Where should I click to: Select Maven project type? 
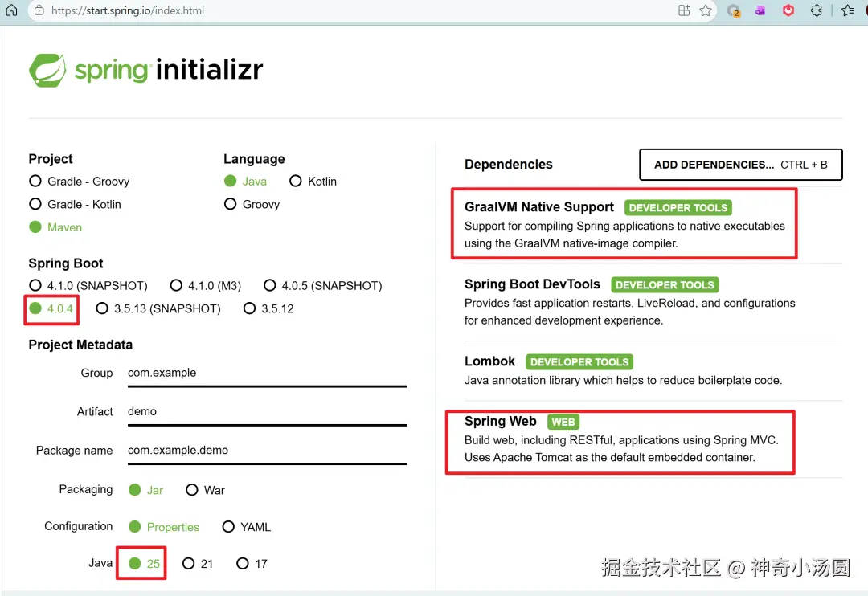55,227
